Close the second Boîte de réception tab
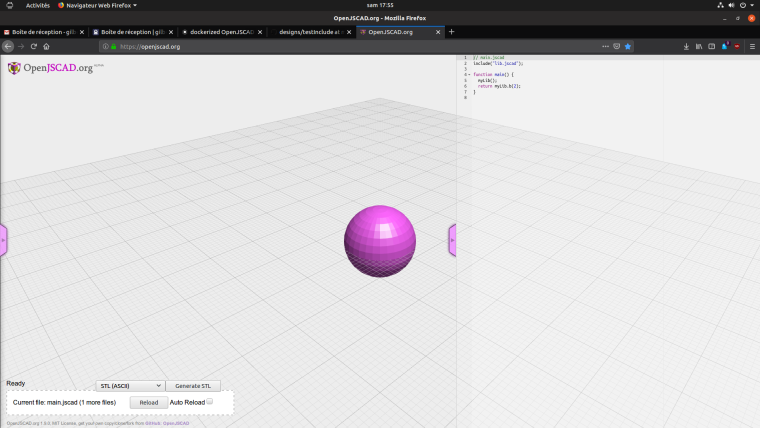The width and height of the screenshot is (760, 428). (171, 32)
